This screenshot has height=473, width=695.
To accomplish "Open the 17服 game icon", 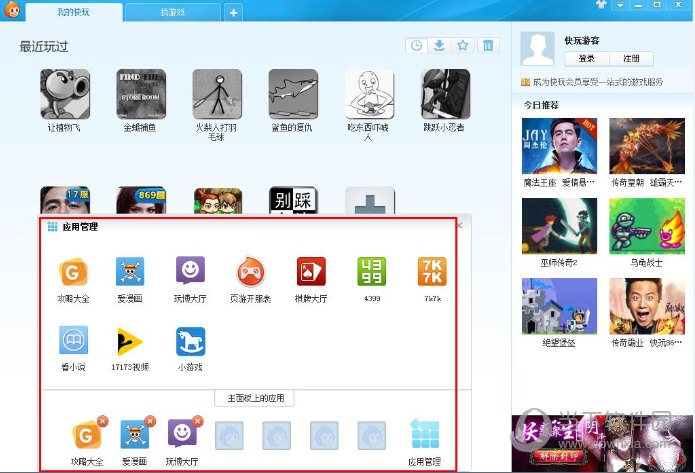I will tap(65, 200).
